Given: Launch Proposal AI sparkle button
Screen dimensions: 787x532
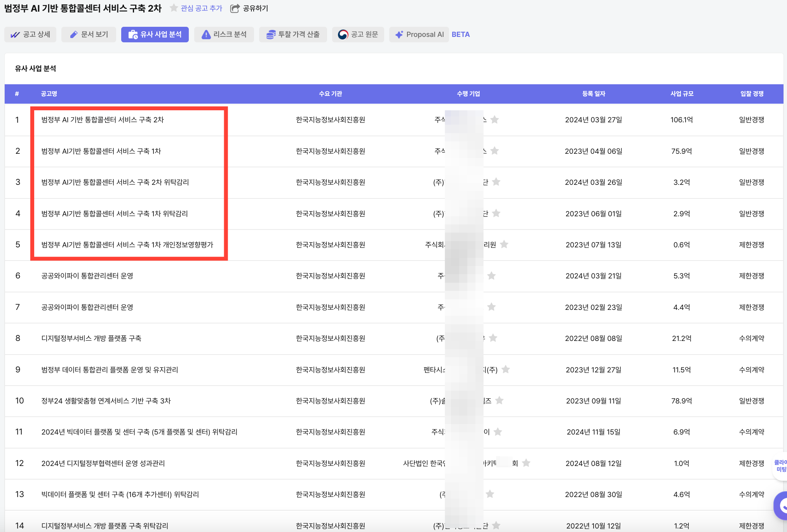Looking at the screenshot, I should pos(419,35).
